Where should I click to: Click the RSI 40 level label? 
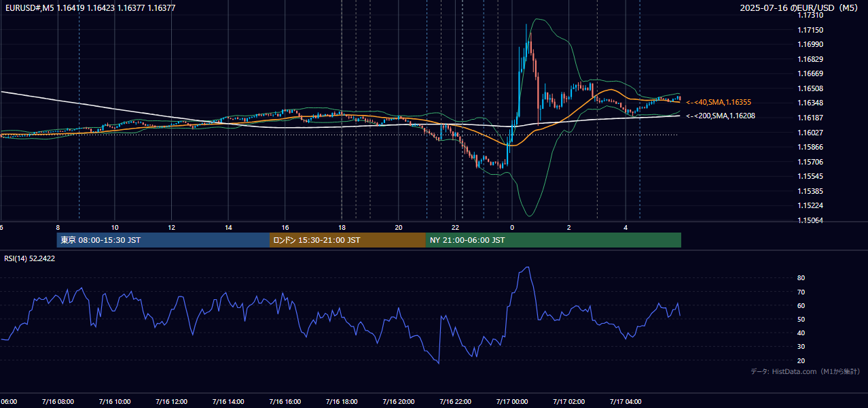pyautogui.click(x=801, y=333)
